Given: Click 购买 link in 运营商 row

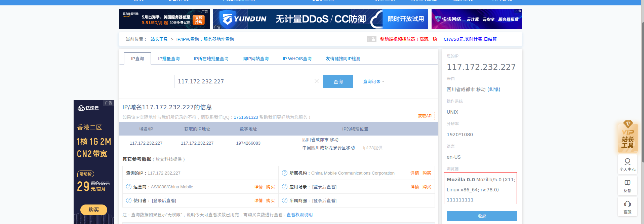Looking at the screenshot, I should coord(271,187).
